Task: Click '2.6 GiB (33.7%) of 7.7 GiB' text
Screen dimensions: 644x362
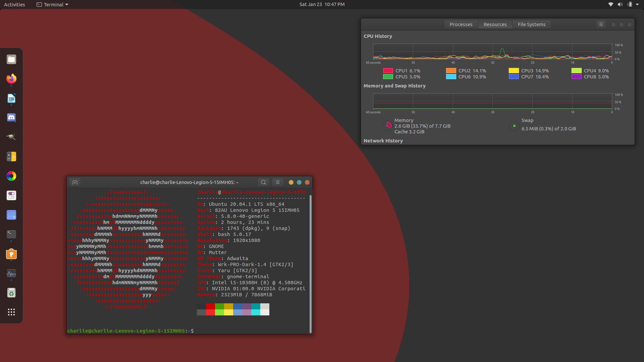Action: click(x=422, y=126)
